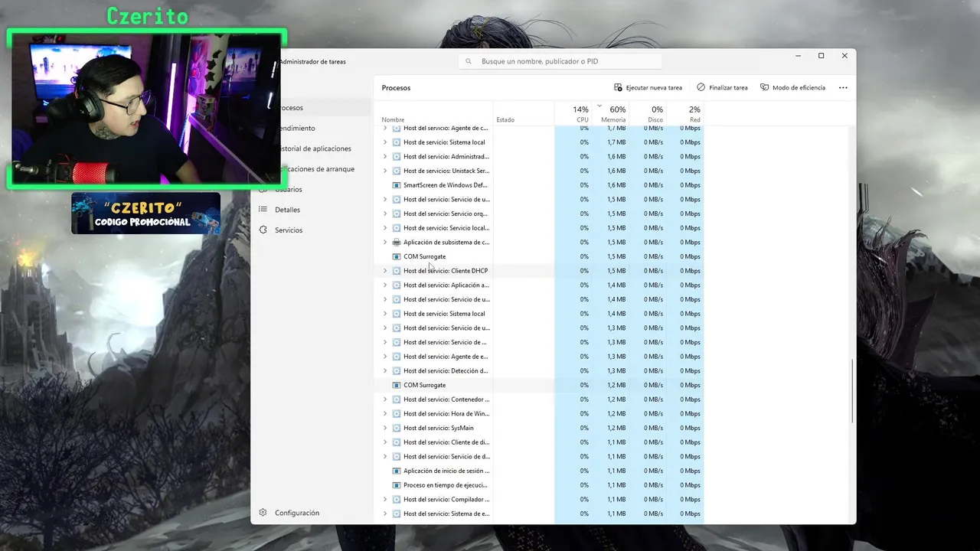Click the Finalizar tarea button

(x=722, y=88)
